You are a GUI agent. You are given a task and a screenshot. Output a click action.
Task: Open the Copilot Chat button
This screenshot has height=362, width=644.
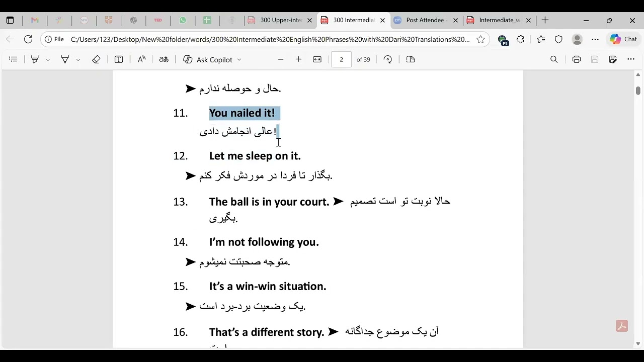pyautogui.click(x=623, y=39)
